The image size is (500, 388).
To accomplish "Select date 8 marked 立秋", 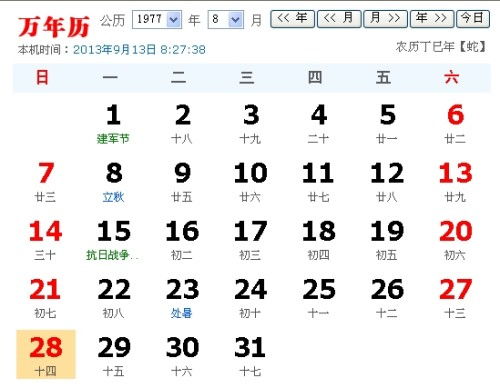I will (113, 182).
